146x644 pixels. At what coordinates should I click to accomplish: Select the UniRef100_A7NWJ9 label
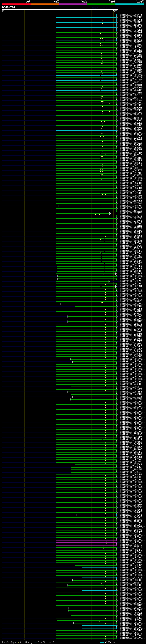(131, 45)
